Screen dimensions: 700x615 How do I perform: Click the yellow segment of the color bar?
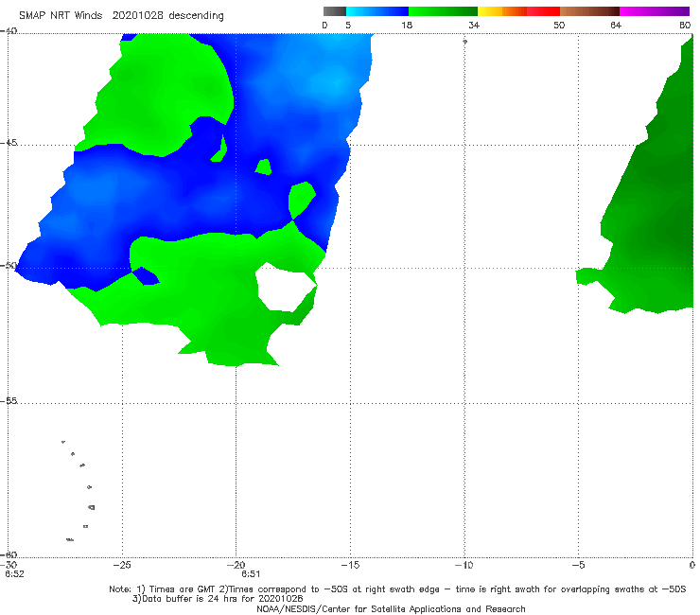click(490, 11)
